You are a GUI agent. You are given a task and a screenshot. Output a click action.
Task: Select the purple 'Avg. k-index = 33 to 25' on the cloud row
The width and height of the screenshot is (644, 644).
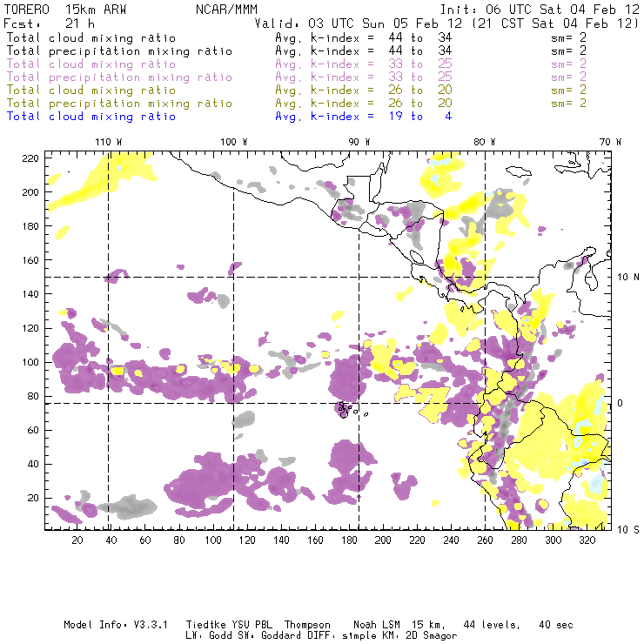(364, 64)
